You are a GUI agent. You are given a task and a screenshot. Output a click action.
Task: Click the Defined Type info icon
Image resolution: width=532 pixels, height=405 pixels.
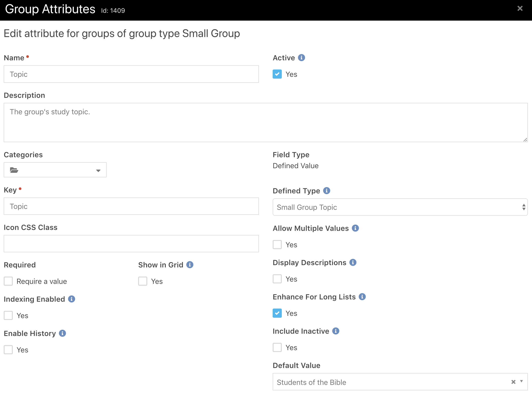(x=327, y=191)
